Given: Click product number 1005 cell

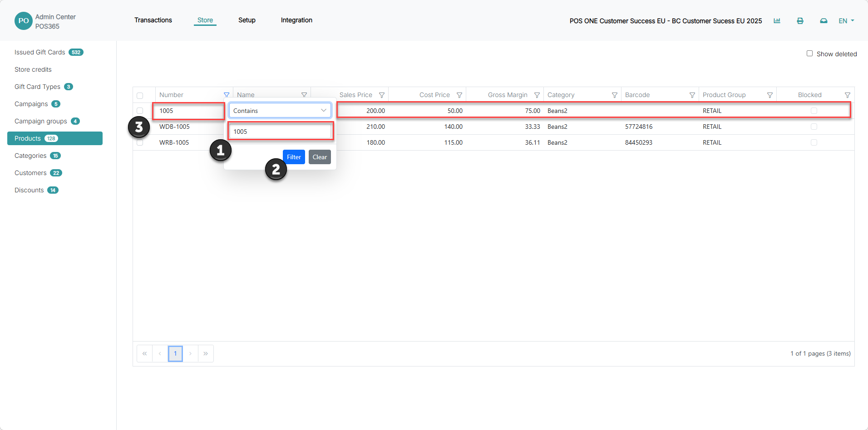Looking at the screenshot, I should click(166, 111).
